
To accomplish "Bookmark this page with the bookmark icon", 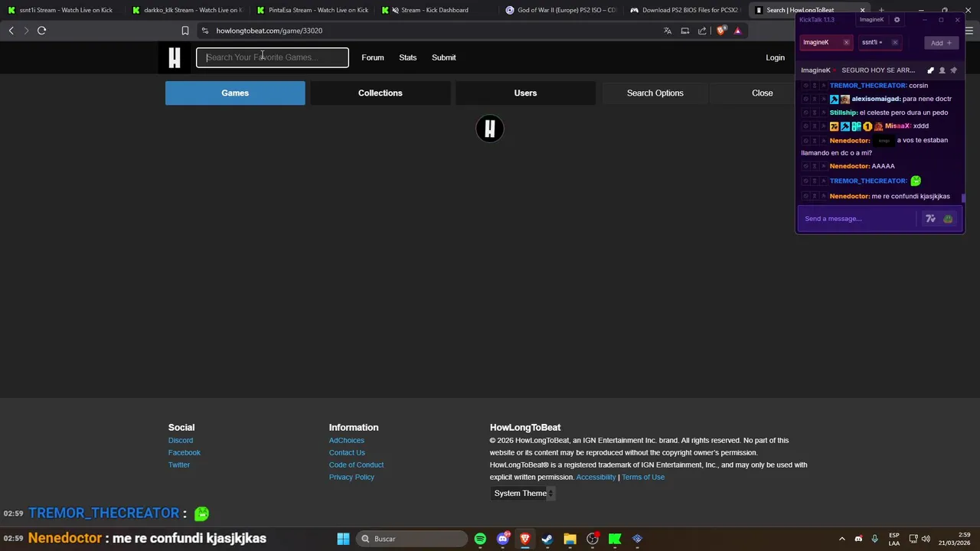I will [x=185, y=31].
